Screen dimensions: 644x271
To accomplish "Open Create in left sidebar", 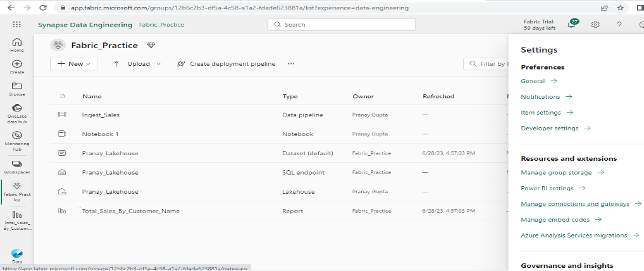I will click(x=17, y=67).
